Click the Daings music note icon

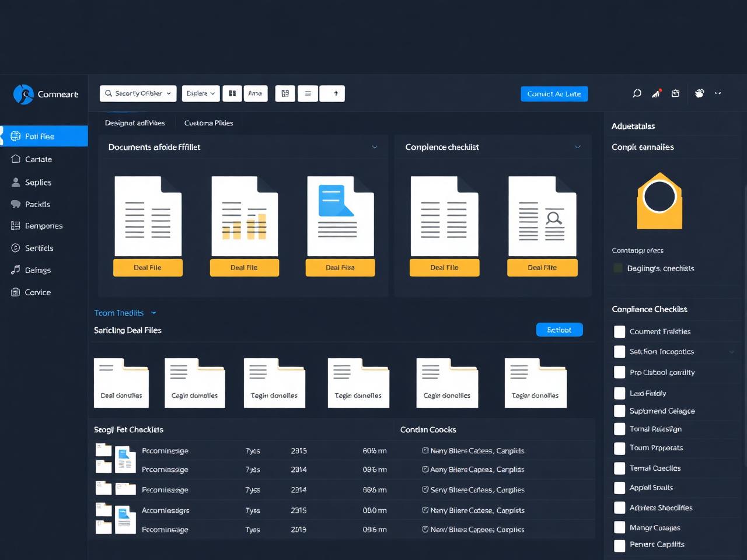click(x=16, y=269)
